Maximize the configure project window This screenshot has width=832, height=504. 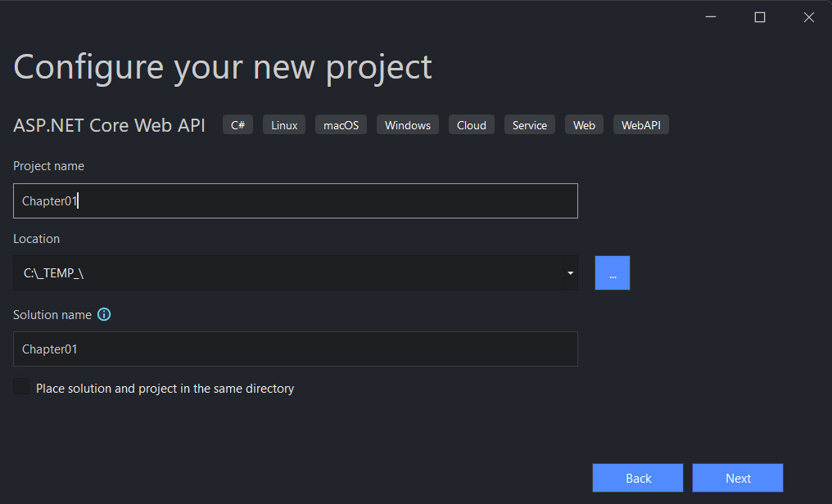tap(760, 17)
